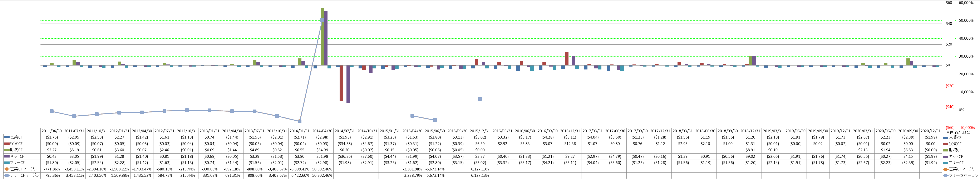The height and width of the screenshot is (179, 980).
Task: Select the ($36.36) ネットCF cell
Action: pos(345,156)
